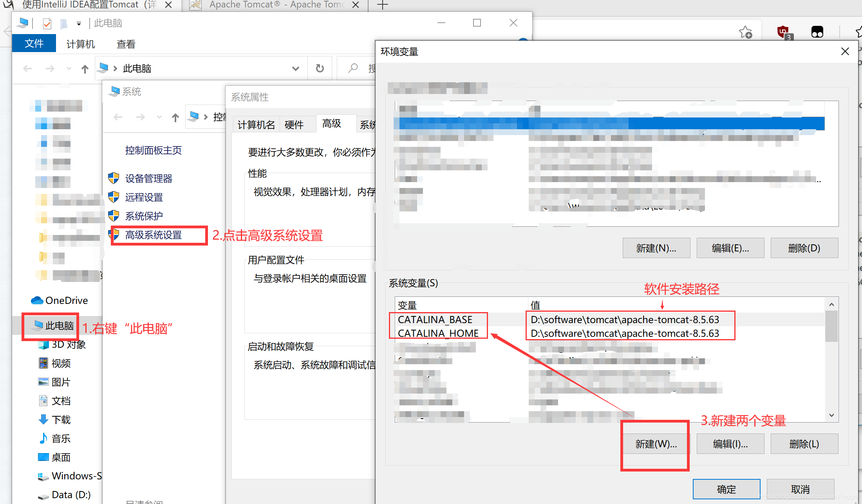Open the address bar history dropdown
Image resolution: width=862 pixels, height=504 pixels.
[296, 68]
